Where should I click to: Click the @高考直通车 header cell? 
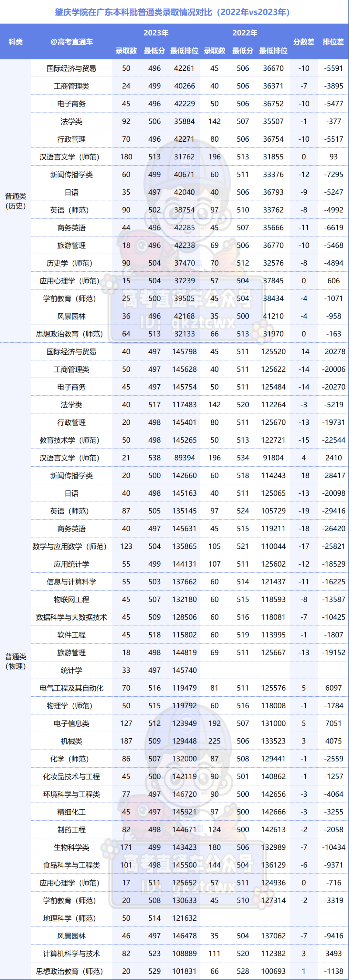point(72,42)
